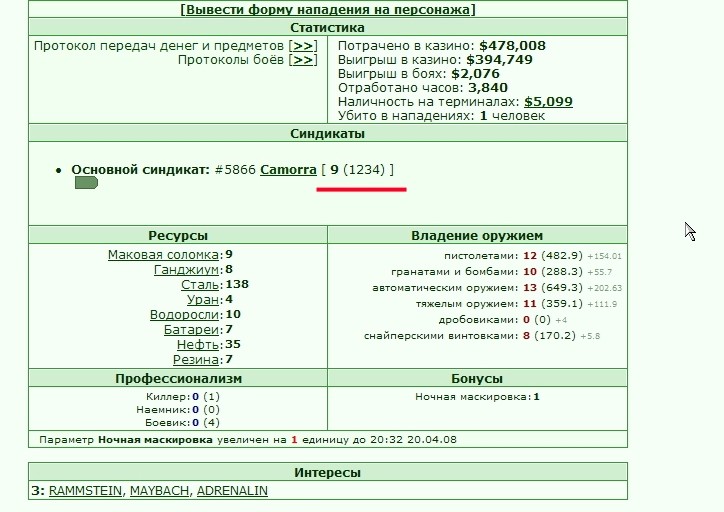Click the пистолетами skill value 12

tap(530, 256)
